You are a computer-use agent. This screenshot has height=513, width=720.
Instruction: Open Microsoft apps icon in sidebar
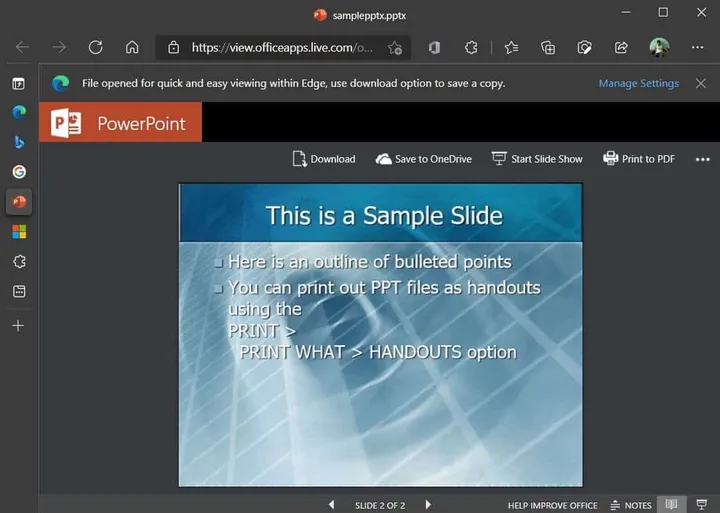tap(19, 231)
